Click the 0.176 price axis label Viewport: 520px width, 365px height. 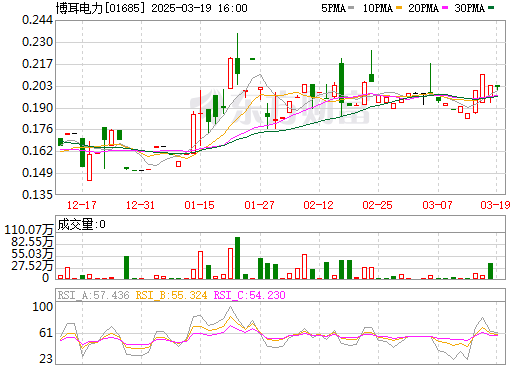pyautogui.click(x=37, y=129)
